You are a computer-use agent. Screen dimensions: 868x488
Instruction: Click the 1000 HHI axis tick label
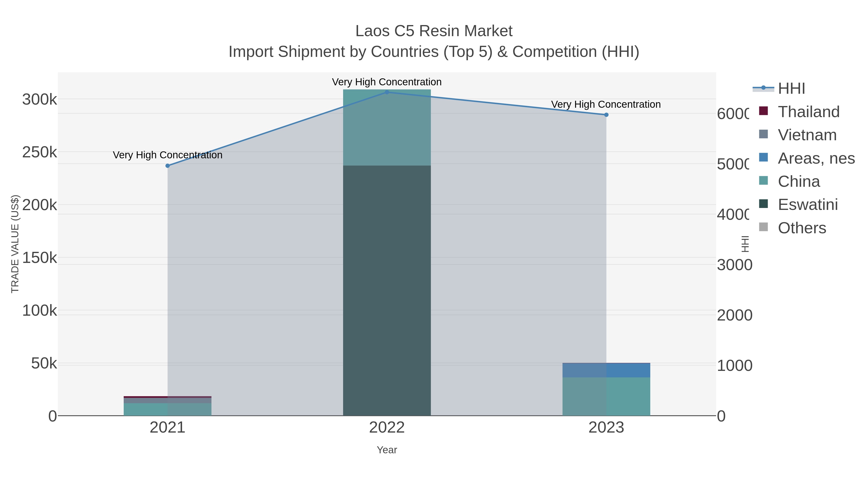click(x=735, y=366)
